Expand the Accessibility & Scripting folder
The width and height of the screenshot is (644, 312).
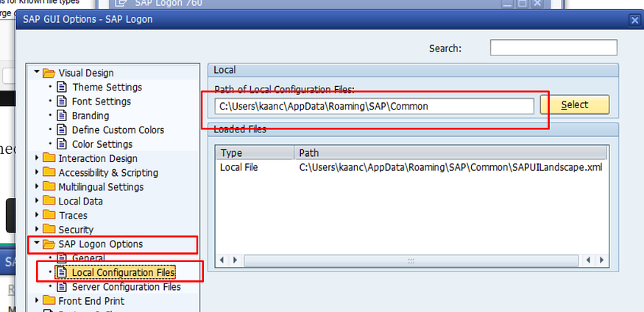pos(37,172)
